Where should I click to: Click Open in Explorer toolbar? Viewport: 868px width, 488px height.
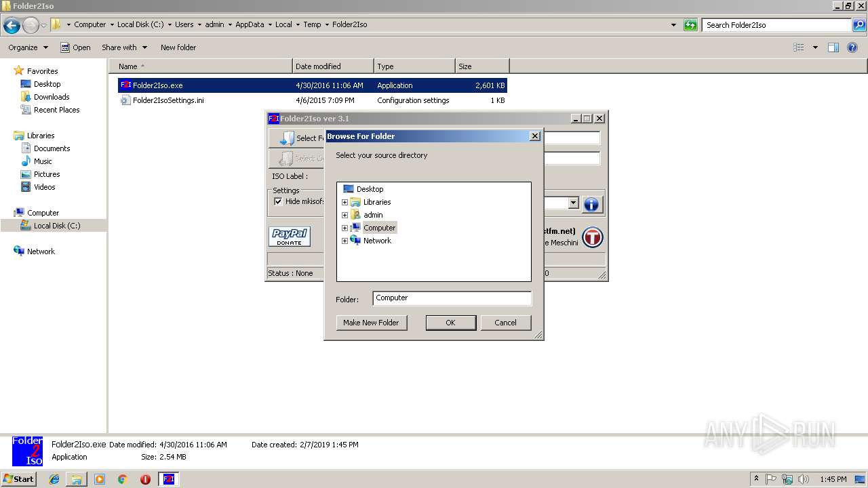(x=75, y=47)
